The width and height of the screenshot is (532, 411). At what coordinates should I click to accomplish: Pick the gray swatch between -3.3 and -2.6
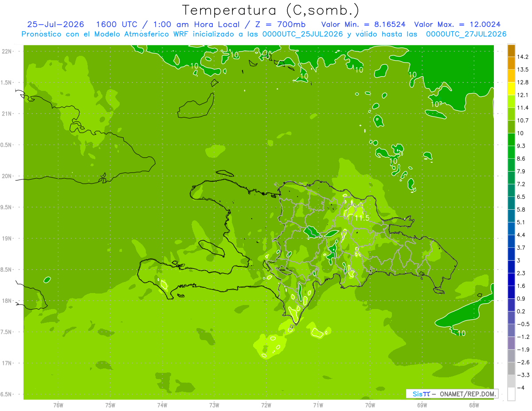511,369
